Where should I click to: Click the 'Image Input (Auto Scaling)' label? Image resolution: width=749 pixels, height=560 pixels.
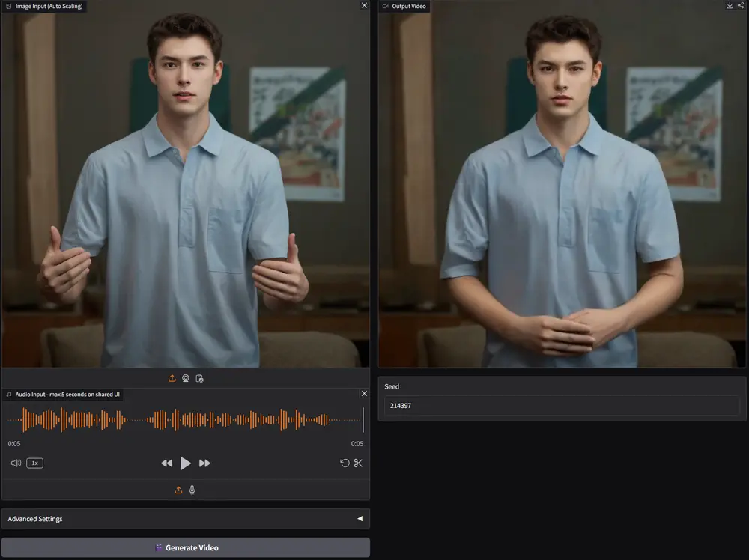pyautogui.click(x=49, y=6)
